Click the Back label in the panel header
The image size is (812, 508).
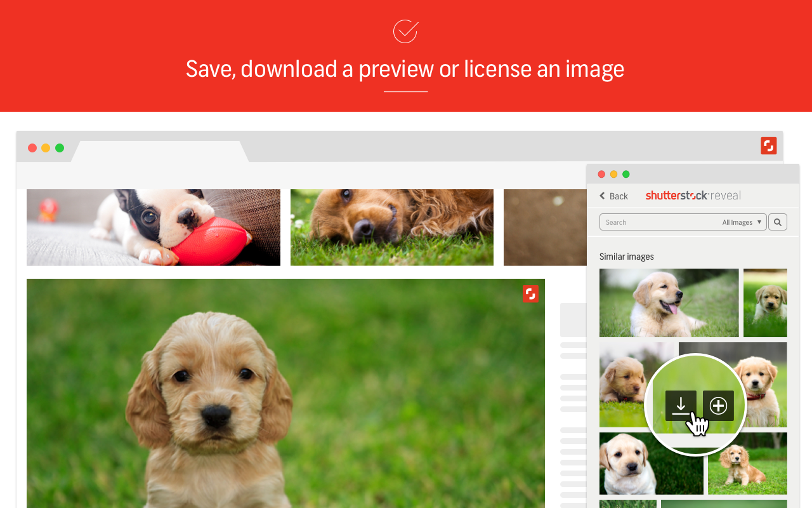tap(619, 196)
